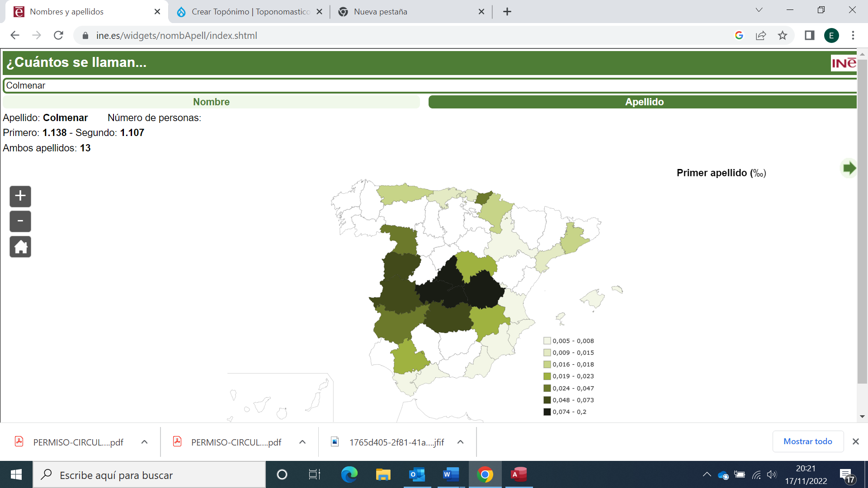Click the 0,074 - 0,2 legend swatch
This screenshot has height=488, width=868.
pyautogui.click(x=547, y=412)
